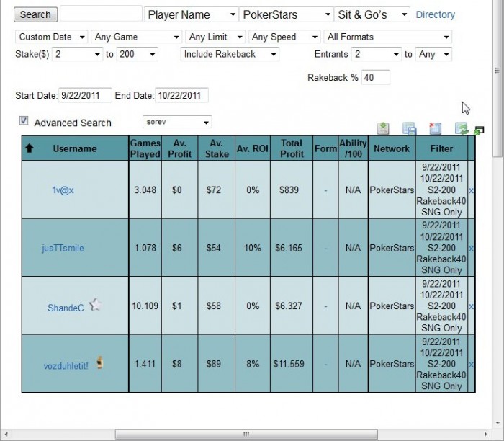The width and height of the screenshot is (504, 441).
Task: Open the maximum Entrants dropdown showing Any
Action: pos(433,54)
